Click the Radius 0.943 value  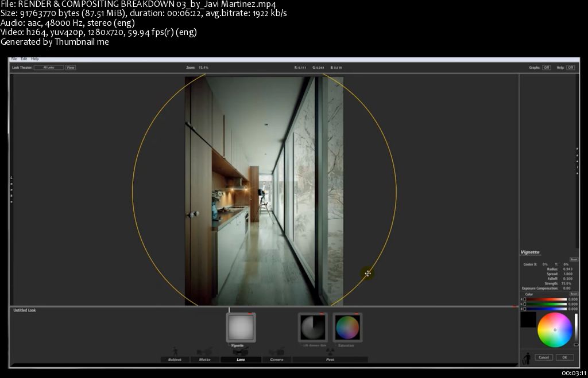click(x=568, y=269)
